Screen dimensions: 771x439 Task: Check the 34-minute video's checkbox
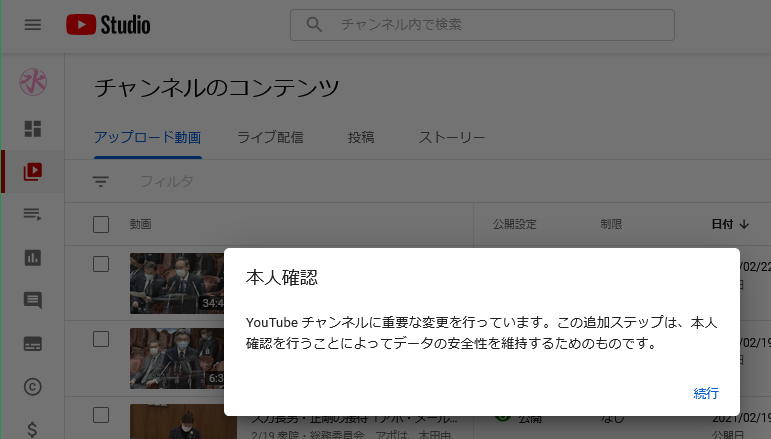tap(101, 264)
